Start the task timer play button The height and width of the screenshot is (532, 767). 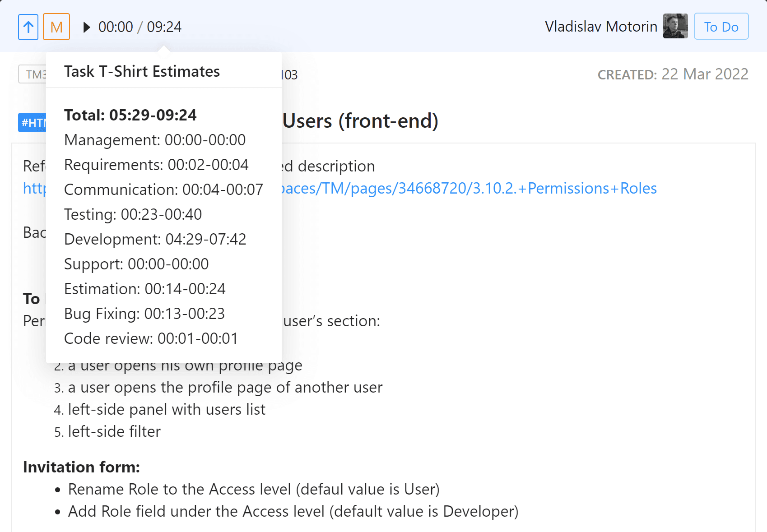click(x=87, y=27)
